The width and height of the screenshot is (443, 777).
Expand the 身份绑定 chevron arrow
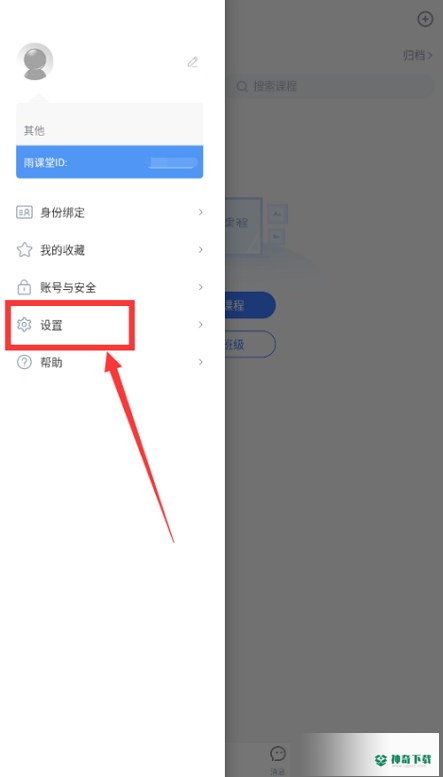pos(201,212)
